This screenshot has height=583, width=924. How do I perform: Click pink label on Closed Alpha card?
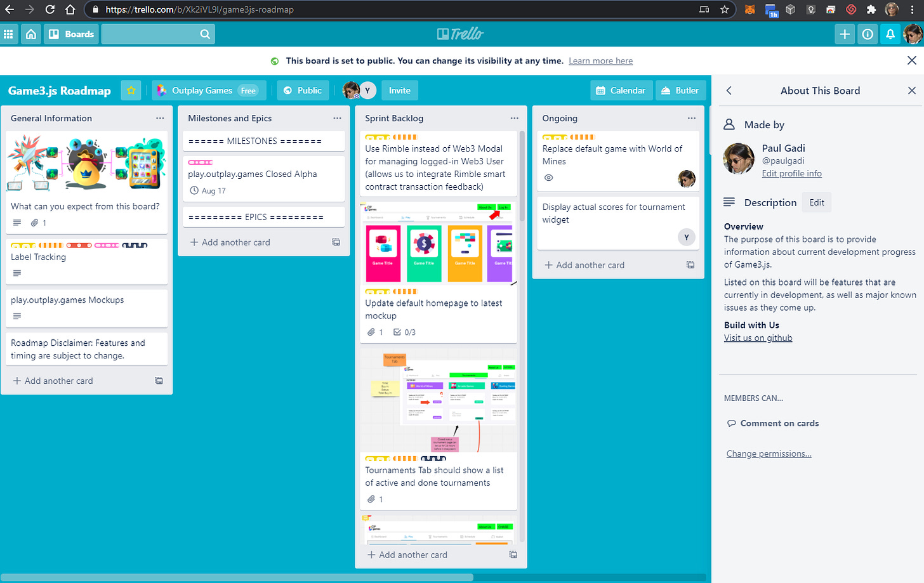coord(201,163)
